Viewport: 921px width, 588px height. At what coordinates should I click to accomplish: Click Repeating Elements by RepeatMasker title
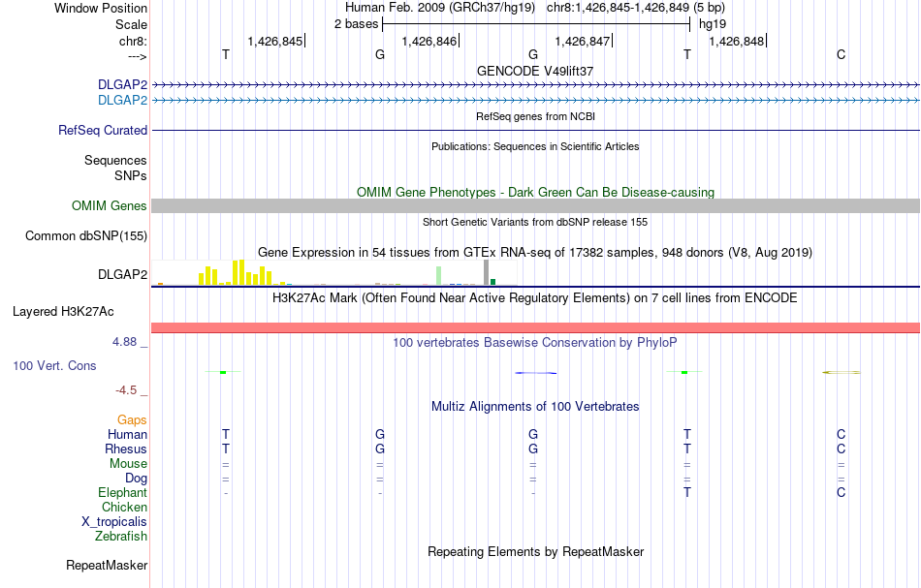point(536,552)
